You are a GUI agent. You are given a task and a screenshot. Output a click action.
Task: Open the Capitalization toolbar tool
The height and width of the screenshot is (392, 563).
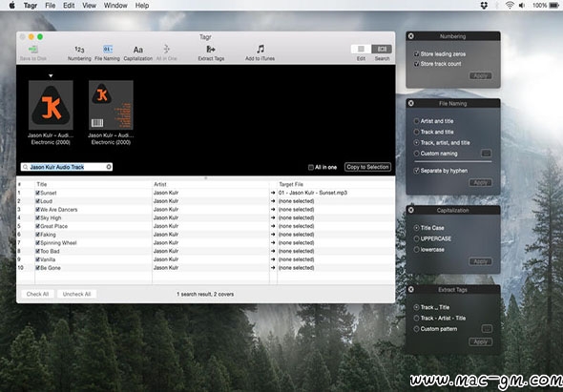(x=137, y=50)
